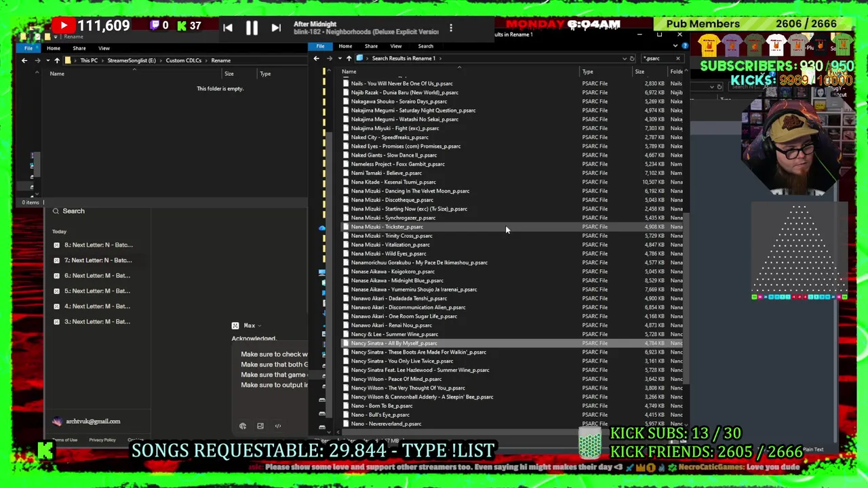Go up one level in Rename window
Image resolution: width=868 pixels, height=488 pixels.
pyautogui.click(x=57, y=60)
